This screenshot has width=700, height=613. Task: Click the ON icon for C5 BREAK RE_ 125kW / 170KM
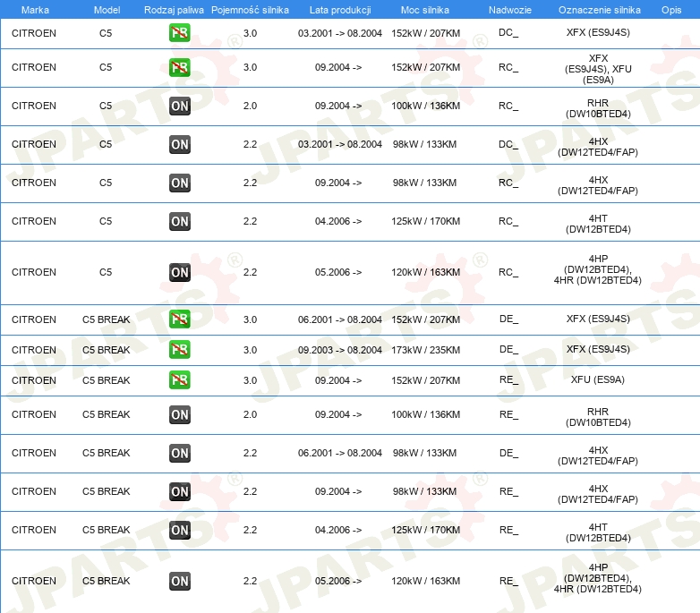tap(179, 530)
